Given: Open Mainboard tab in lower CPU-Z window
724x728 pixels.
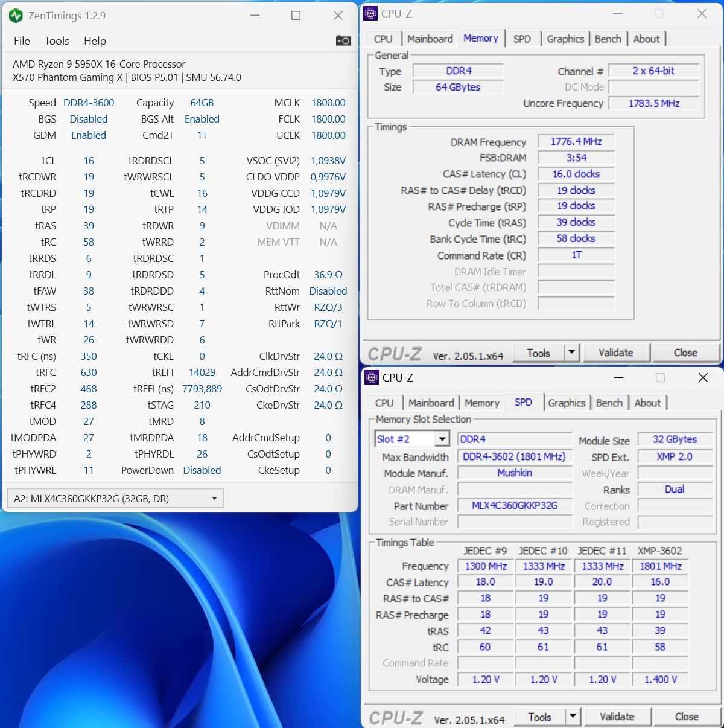Looking at the screenshot, I should tap(431, 403).
